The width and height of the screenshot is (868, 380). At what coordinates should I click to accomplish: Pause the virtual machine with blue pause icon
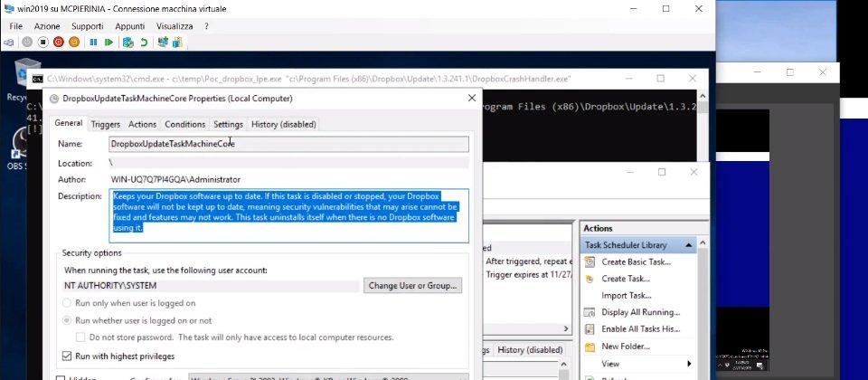click(x=93, y=43)
